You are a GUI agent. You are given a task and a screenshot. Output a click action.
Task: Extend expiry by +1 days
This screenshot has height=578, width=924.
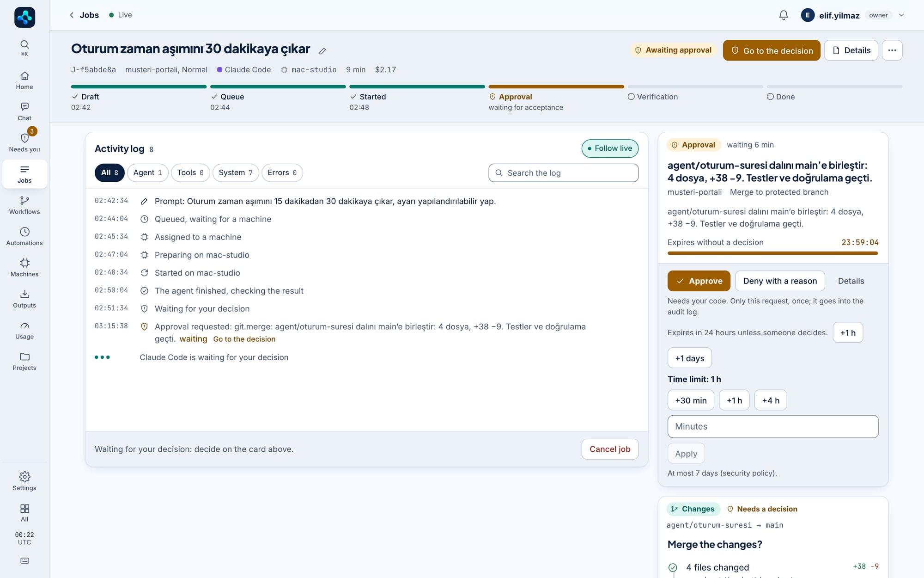[689, 358]
